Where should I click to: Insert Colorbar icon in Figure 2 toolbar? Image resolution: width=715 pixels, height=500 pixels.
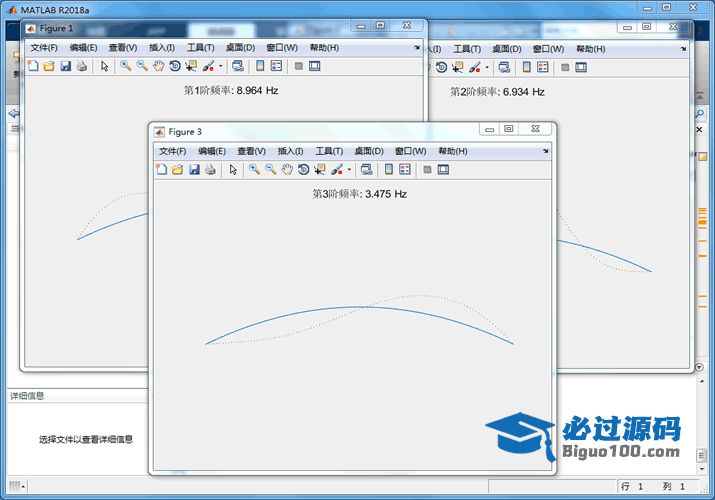pyautogui.click(x=526, y=67)
